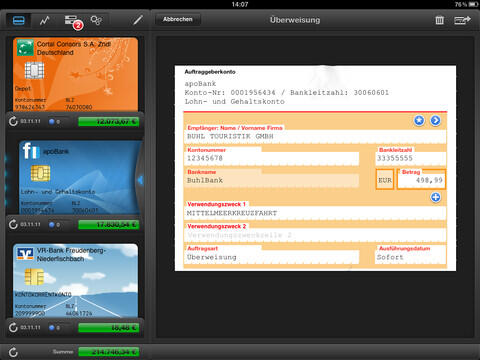This screenshot has height=360, width=480.
Task: Add purpose line with plus icon
Action: coord(435,197)
